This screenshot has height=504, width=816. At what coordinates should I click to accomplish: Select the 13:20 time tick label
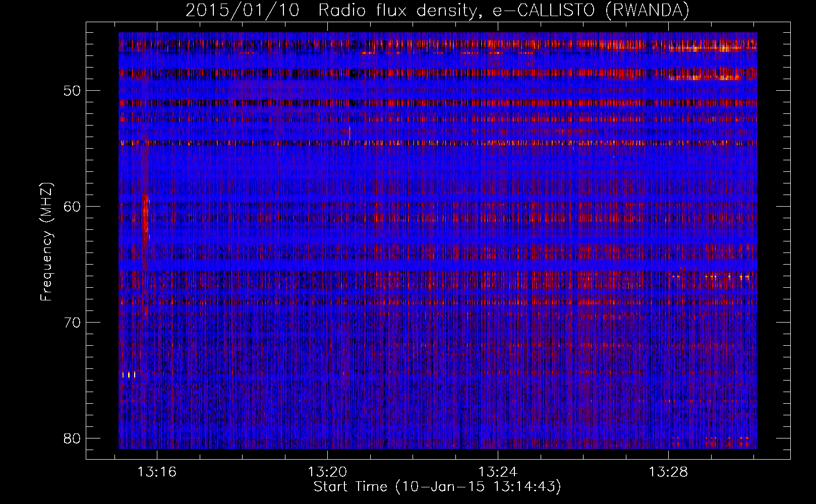pos(327,472)
